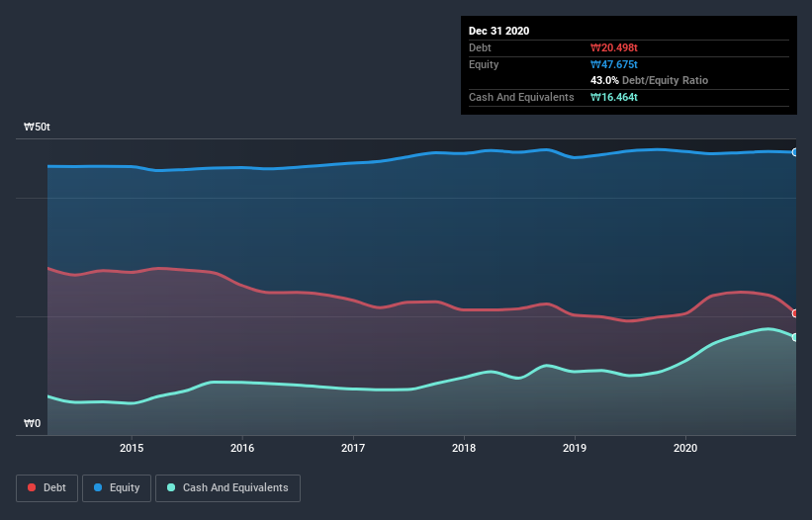
Task: Click the Debt row label in tooltip
Action: tap(480, 47)
